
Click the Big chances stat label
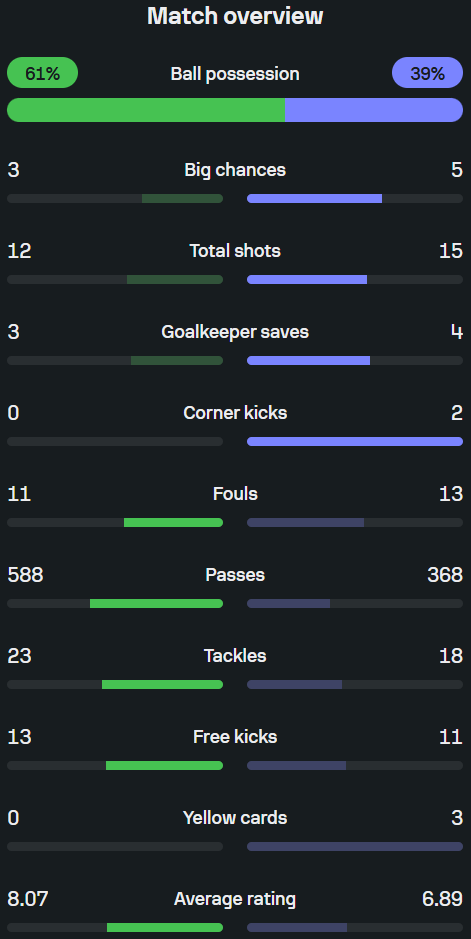click(235, 170)
